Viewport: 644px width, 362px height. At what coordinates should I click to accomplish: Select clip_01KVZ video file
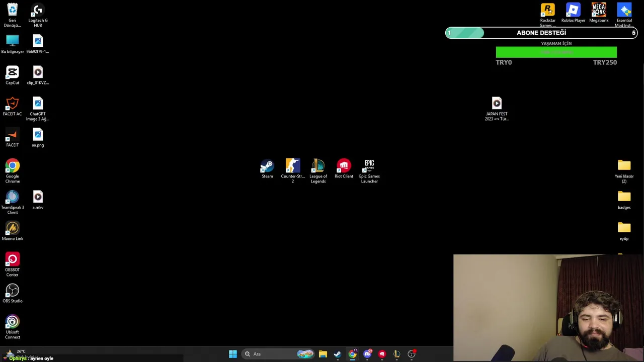point(38,75)
